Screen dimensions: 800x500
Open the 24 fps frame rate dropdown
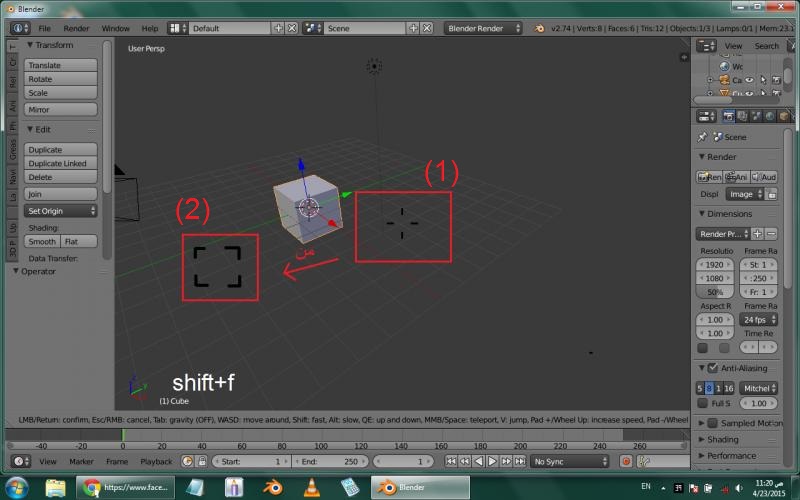click(x=759, y=319)
